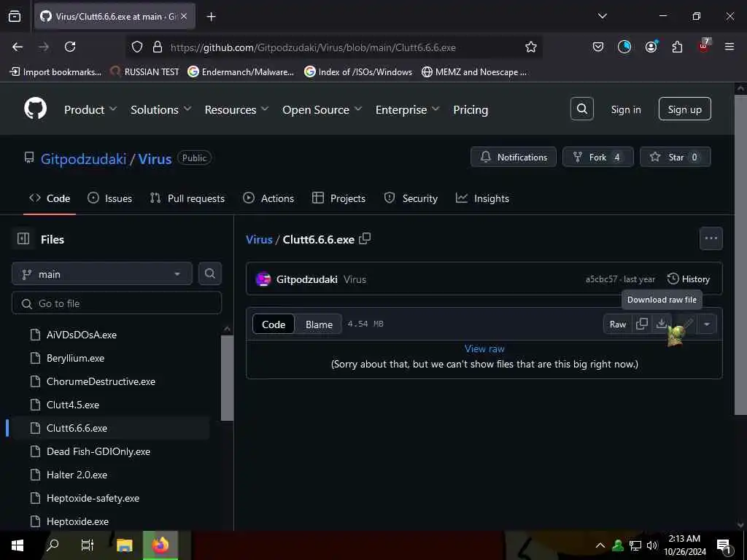The image size is (747, 560).
Task: Open the Projects tab
Action: [x=338, y=198]
